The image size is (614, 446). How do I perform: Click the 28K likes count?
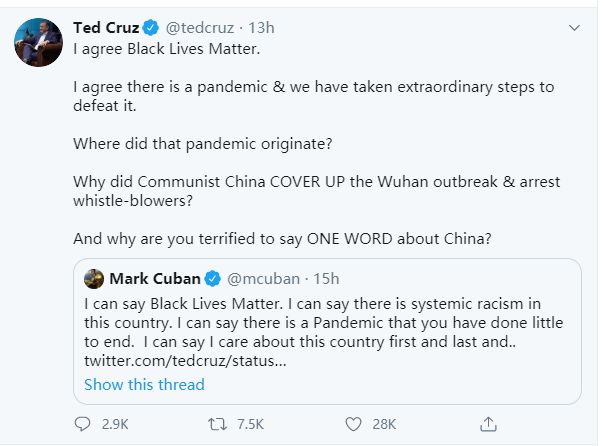pyautogui.click(x=385, y=421)
